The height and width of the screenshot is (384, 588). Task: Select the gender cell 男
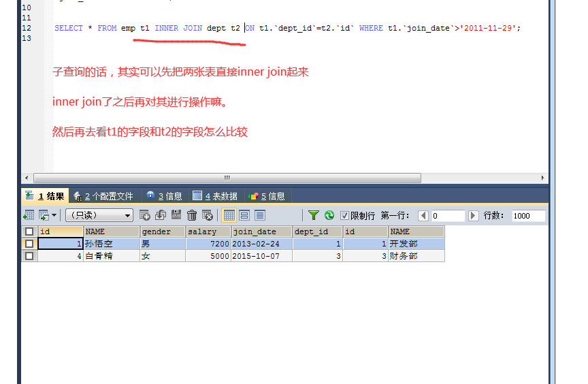click(x=163, y=244)
